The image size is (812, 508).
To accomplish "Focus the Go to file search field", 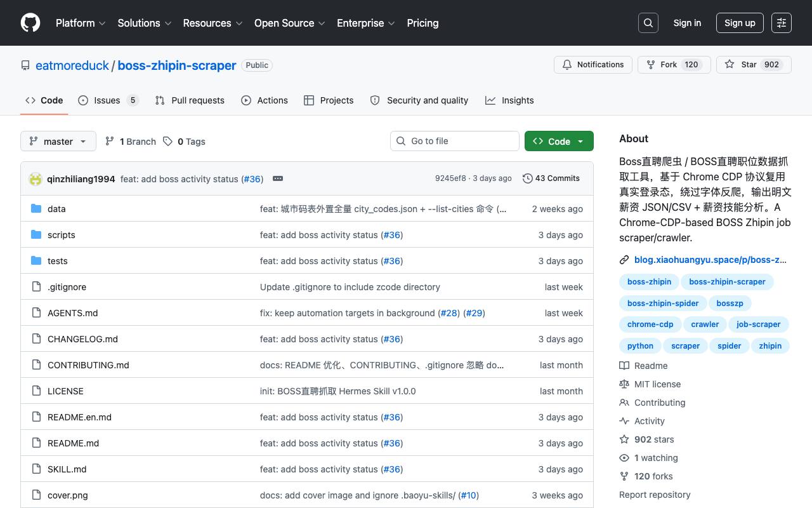I will [x=454, y=141].
